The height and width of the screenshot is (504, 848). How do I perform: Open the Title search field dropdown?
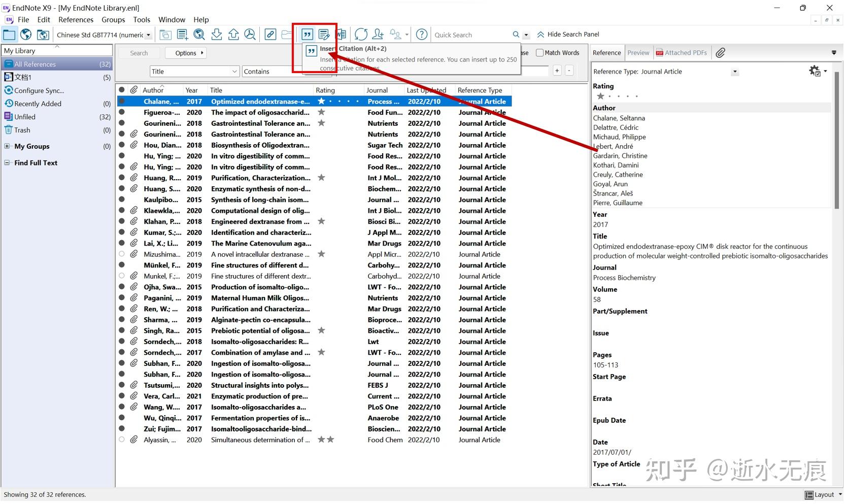click(x=234, y=72)
